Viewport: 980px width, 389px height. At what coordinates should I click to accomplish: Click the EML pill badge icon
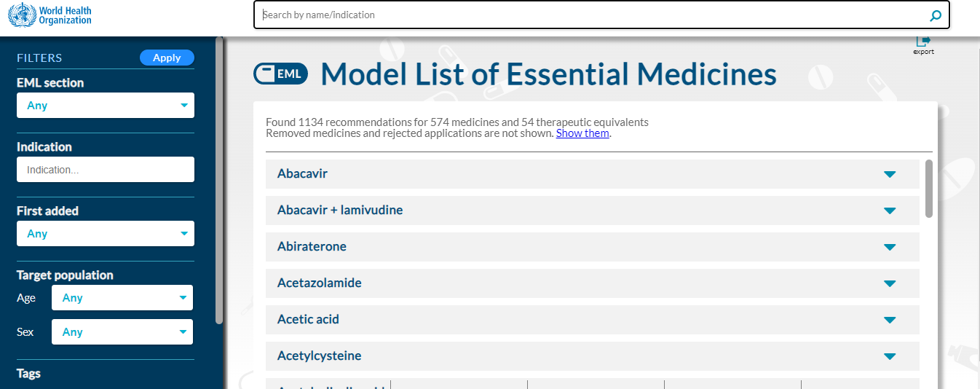(280, 74)
